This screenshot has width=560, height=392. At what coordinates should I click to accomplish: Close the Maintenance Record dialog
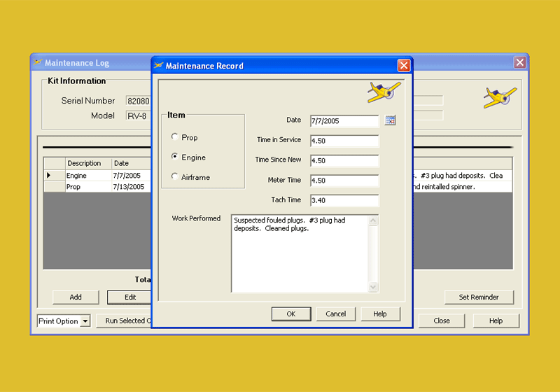coord(403,66)
